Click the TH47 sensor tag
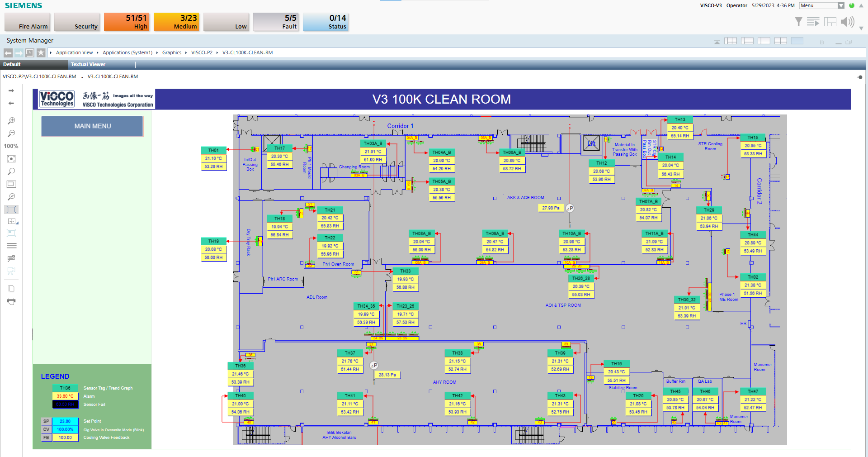Image resolution: width=868 pixels, height=457 pixels. pos(753,391)
